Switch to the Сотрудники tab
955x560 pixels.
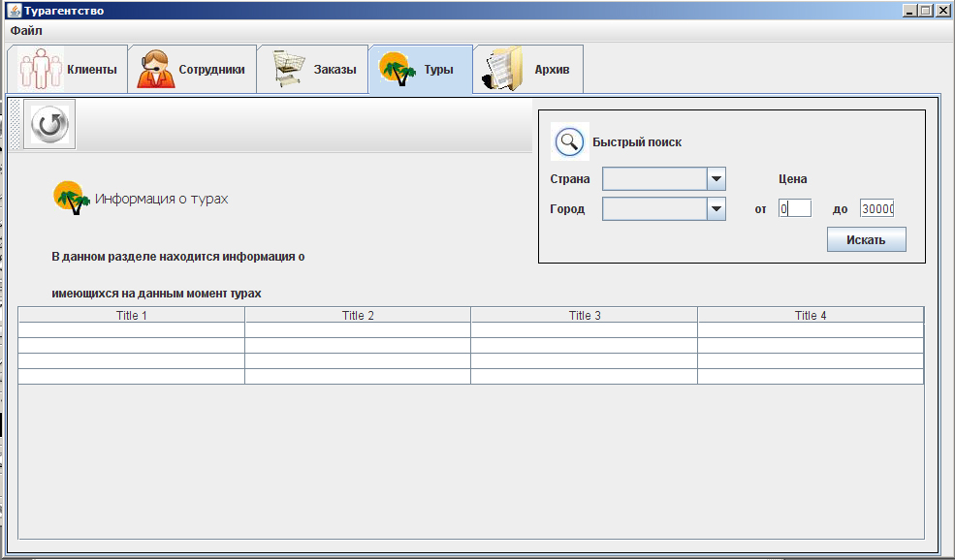pyautogui.click(x=192, y=70)
